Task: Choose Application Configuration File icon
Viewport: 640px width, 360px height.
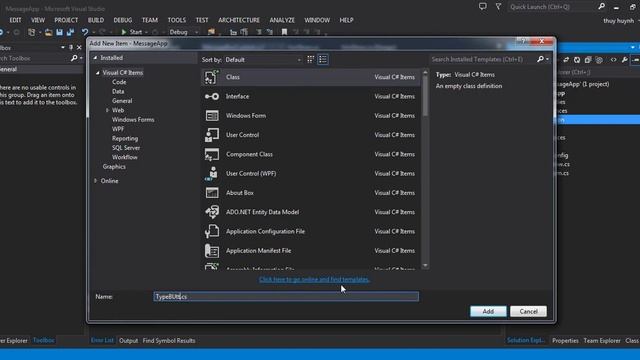Action: 211,231
